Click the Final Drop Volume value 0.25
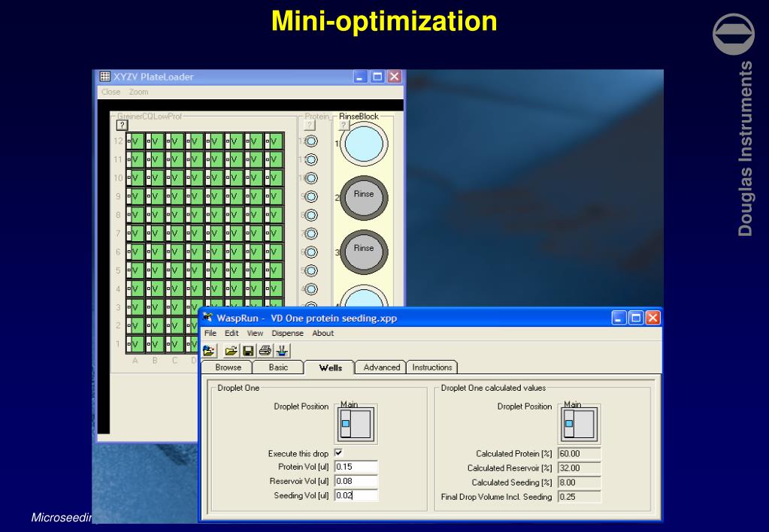Screen dimensions: 769x532 click(580, 496)
